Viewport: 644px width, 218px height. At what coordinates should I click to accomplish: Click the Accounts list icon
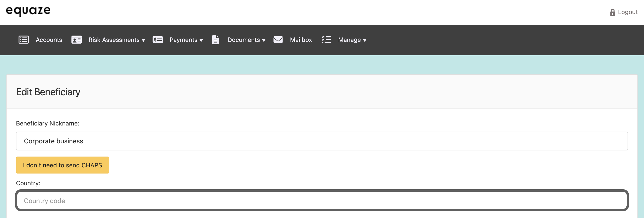click(24, 40)
